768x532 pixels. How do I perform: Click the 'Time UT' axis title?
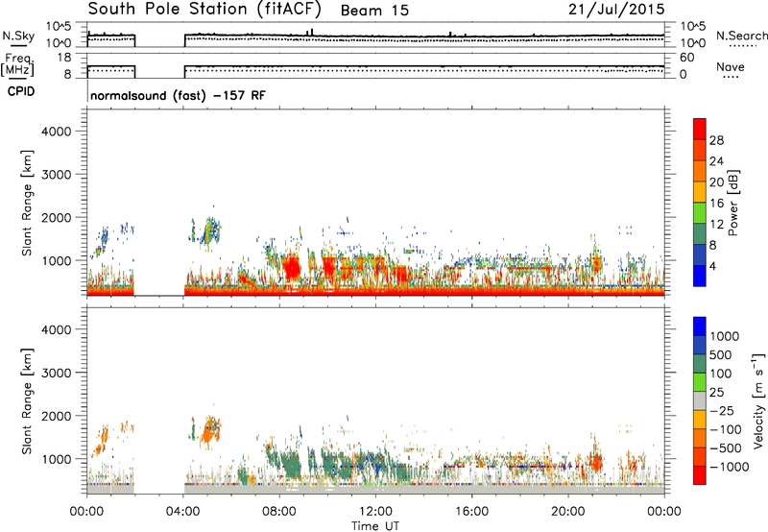(375, 526)
